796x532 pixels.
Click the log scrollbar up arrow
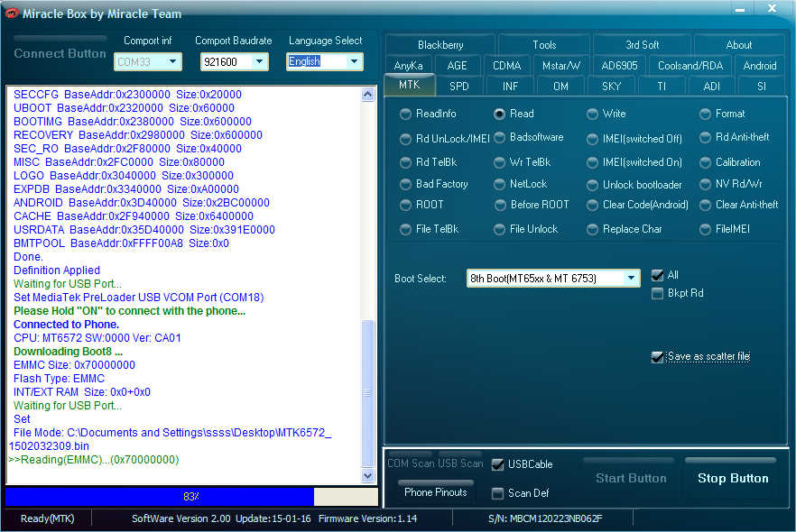[x=368, y=95]
